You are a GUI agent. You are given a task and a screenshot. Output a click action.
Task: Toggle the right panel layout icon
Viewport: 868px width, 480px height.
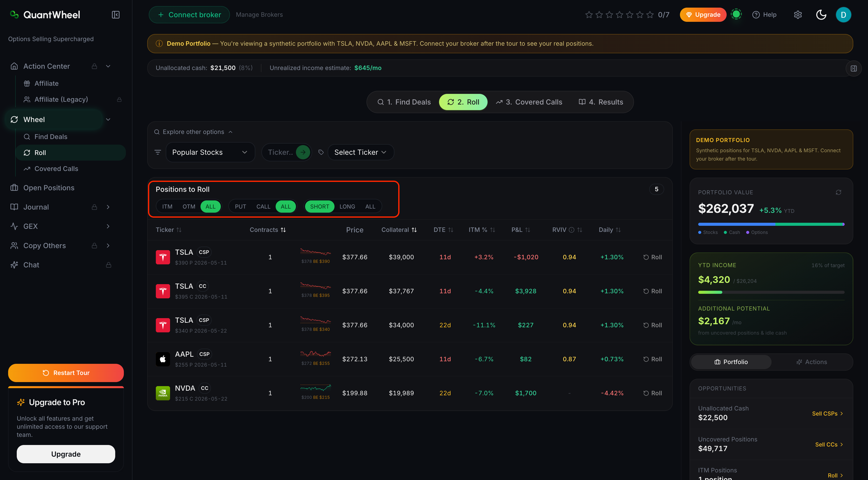[854, 68]
